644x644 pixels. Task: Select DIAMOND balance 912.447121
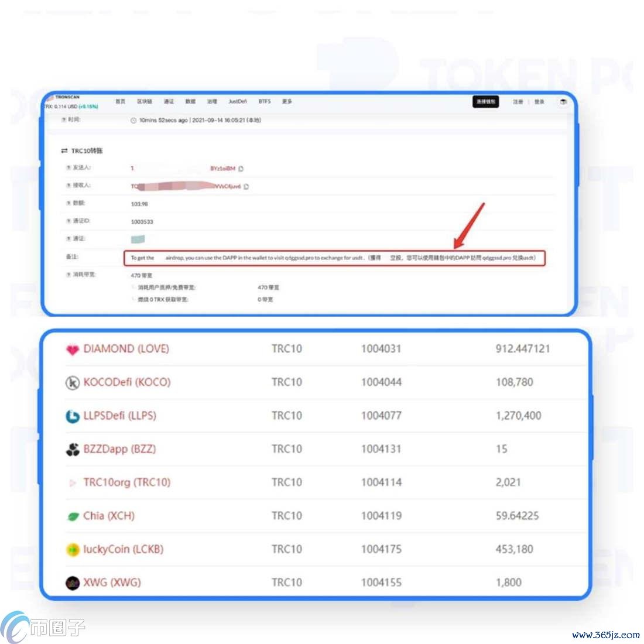point(522,349)
